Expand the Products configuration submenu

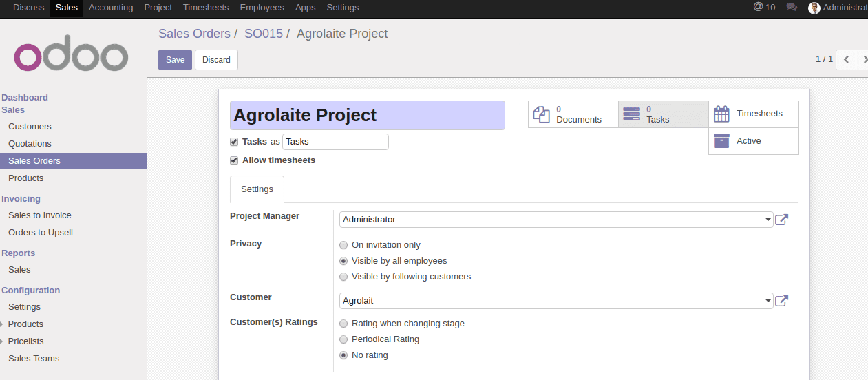tap(2, 324)
